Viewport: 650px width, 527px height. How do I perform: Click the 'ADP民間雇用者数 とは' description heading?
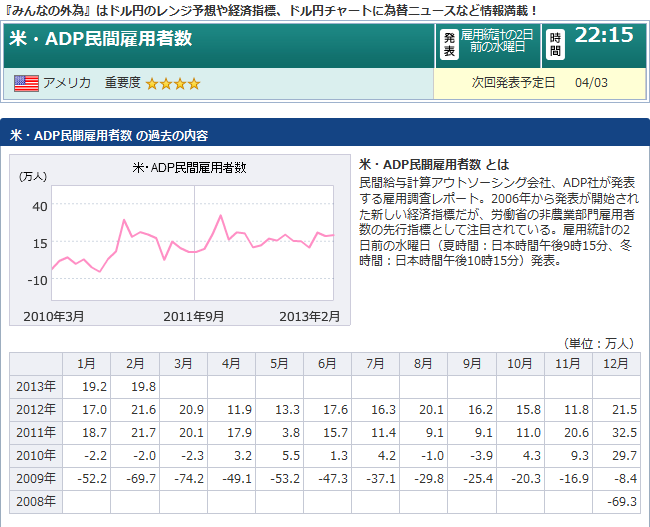point(420,163)
